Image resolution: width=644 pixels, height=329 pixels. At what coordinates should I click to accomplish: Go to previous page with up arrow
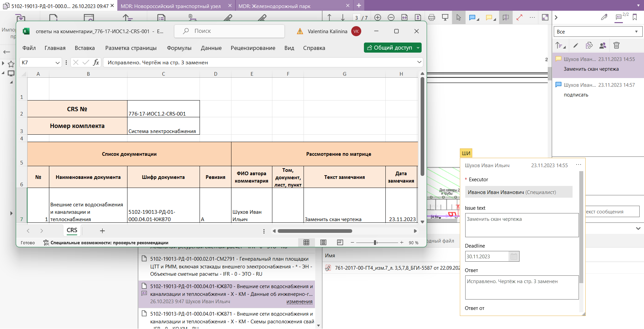[x=329, y=17]
